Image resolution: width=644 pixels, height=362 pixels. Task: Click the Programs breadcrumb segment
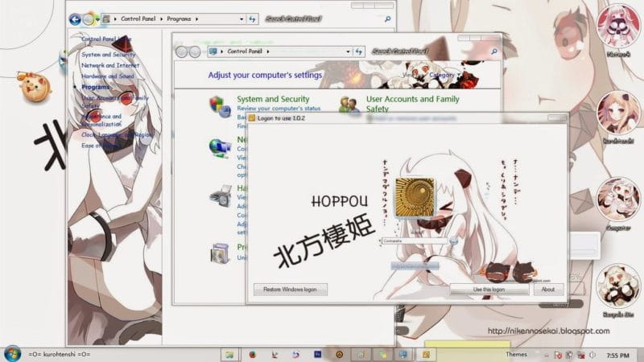tap(179, 19)
